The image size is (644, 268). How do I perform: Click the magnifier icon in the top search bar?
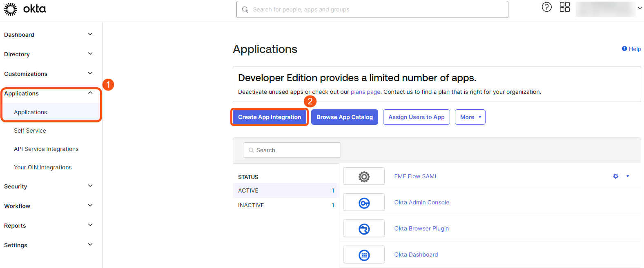pos(245,9)
